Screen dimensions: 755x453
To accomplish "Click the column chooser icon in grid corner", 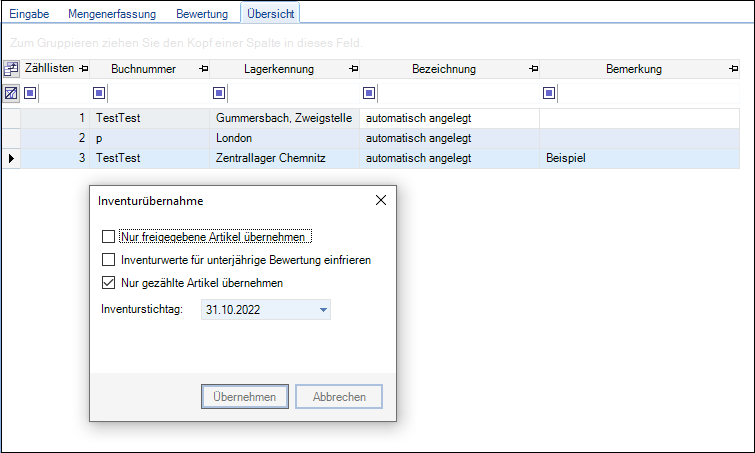I will (11, 69).
